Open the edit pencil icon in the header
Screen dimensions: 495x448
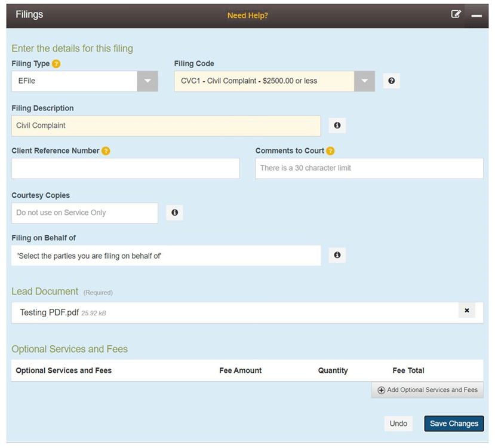456,14
